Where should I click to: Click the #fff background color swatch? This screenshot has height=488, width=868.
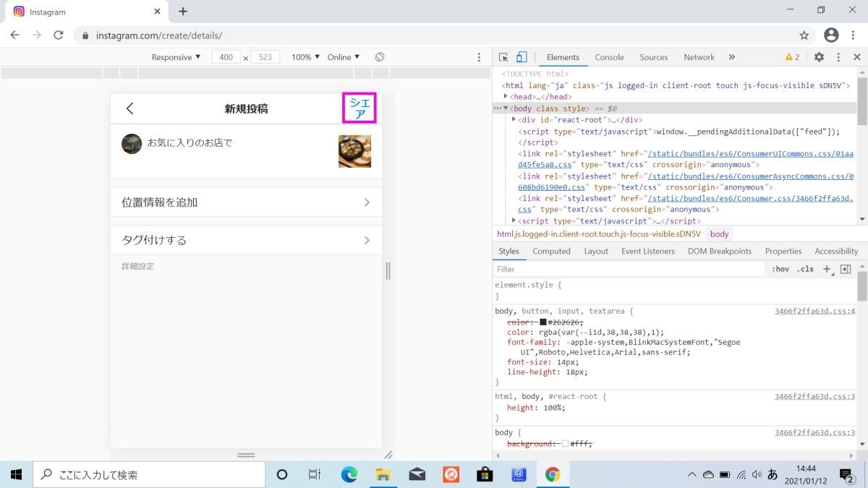pyautogui.click(x=565, y=444)
